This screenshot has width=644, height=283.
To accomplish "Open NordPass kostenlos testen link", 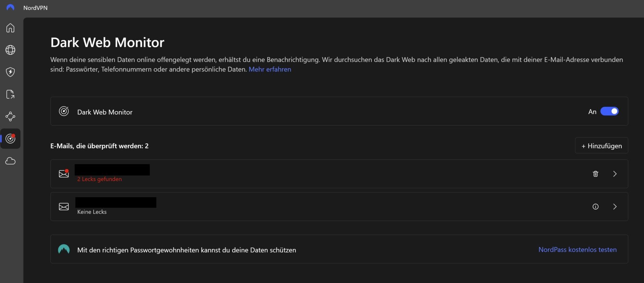I will click(577, 249).
